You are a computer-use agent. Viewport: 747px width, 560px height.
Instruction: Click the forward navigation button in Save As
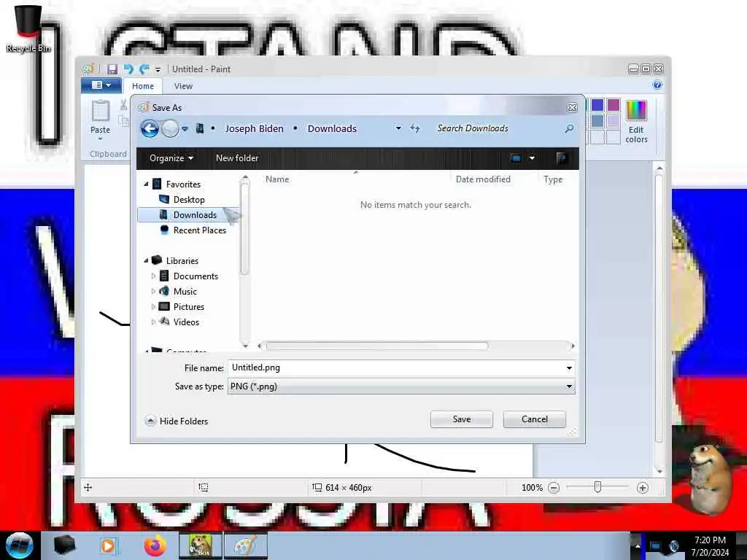(169, 128)
